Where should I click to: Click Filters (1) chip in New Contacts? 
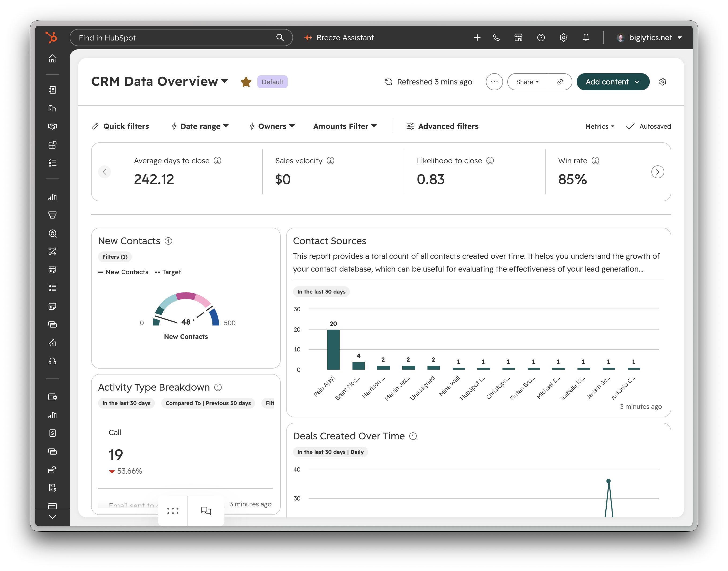coord(115,257)
